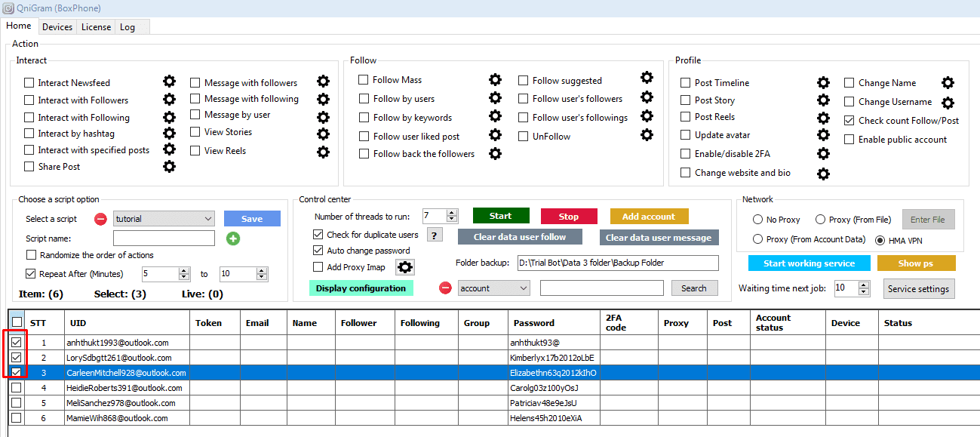This screenshot has height=437, width=980.
Task: Uncheck Auto change password
Action: pyautogui.click(x=318, y=251)
